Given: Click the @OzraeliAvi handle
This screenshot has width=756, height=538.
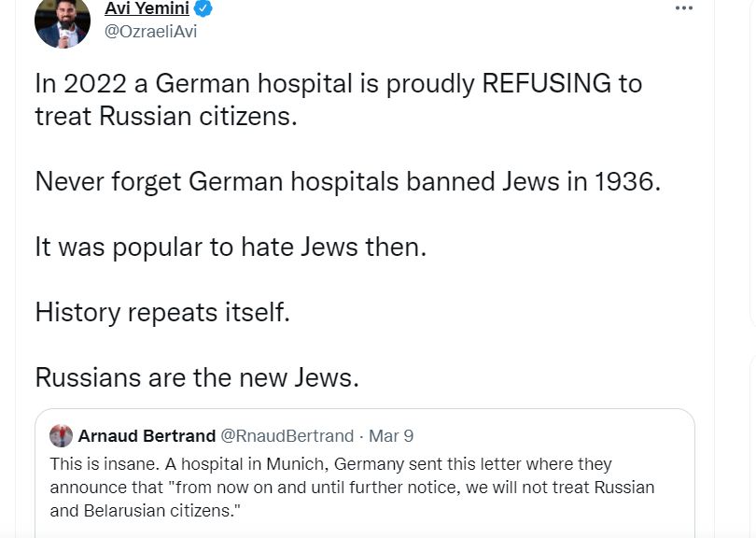Looking at the screenshot, I should tap(149, 31).
